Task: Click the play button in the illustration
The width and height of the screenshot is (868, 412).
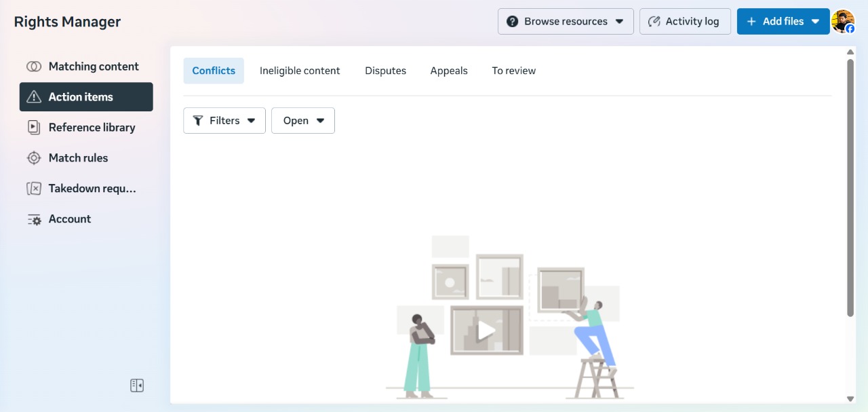Action: click(x=486, y=331)
